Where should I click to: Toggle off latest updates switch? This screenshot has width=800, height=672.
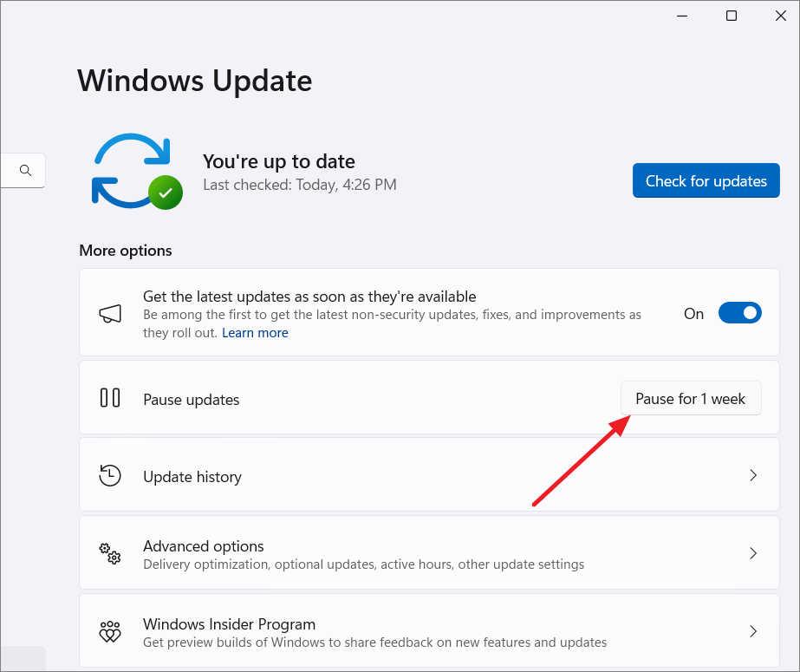tap(740, 313)
